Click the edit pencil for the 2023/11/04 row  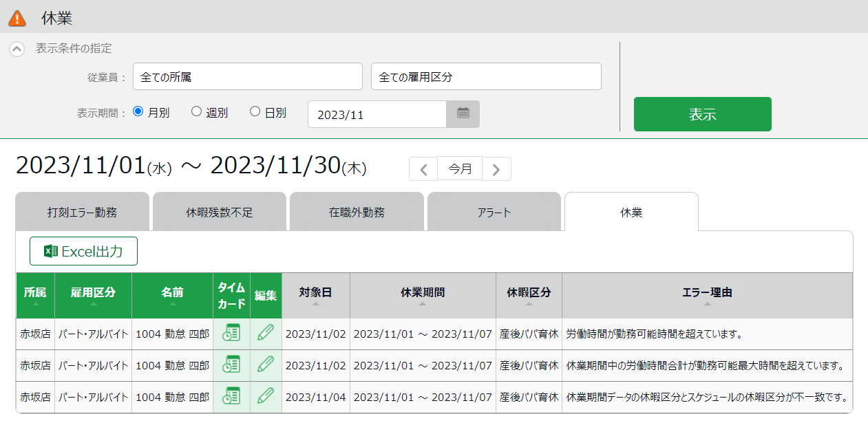pyautogui.click(x=266, y=397)
